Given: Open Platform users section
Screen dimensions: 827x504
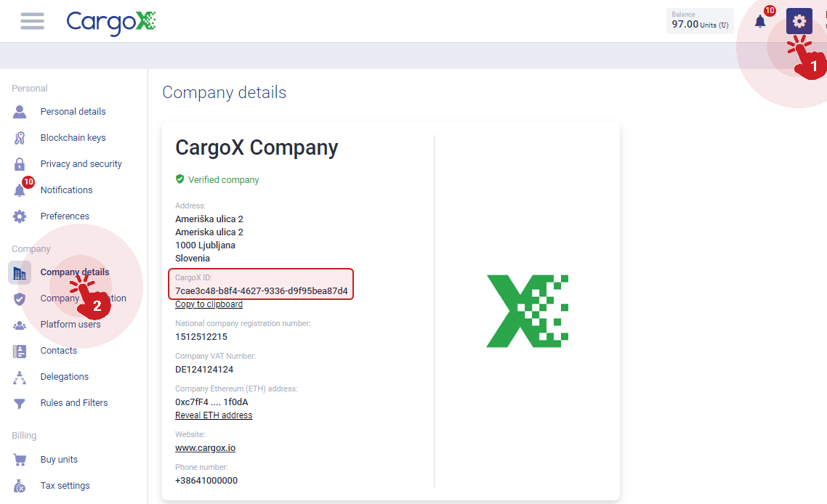Looking at the screenshot, I should [x=70, y=324].
